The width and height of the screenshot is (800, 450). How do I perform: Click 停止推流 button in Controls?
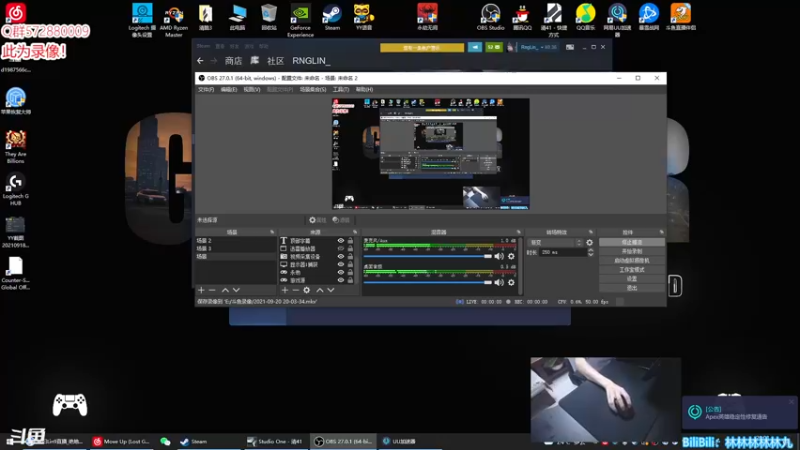(632, 242)
